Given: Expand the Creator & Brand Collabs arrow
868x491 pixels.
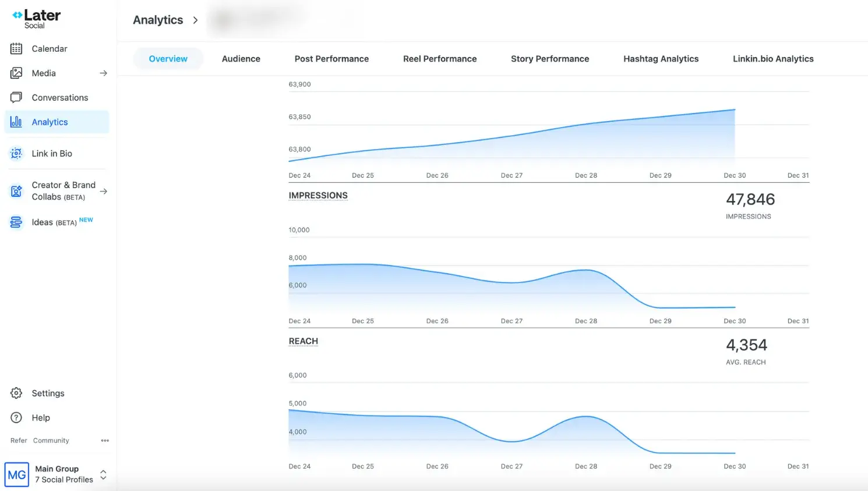Looking at the screenshot, I should point(103,190).
